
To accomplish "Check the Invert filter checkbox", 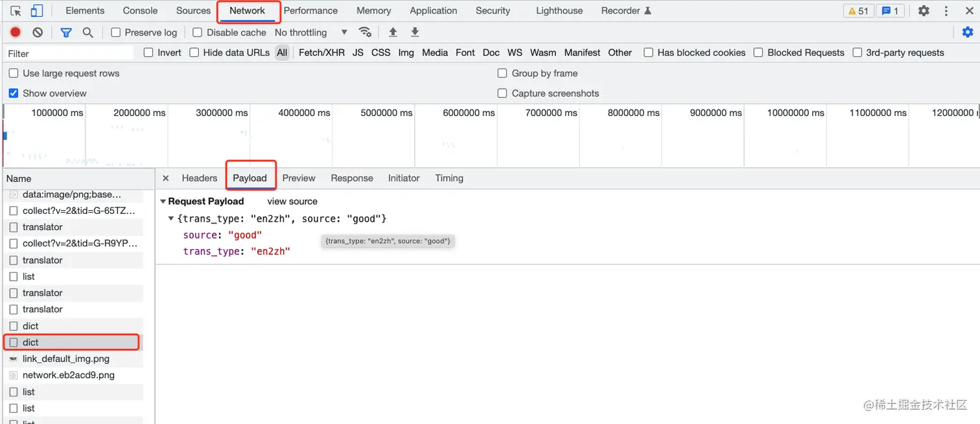I will coord(148,53).
